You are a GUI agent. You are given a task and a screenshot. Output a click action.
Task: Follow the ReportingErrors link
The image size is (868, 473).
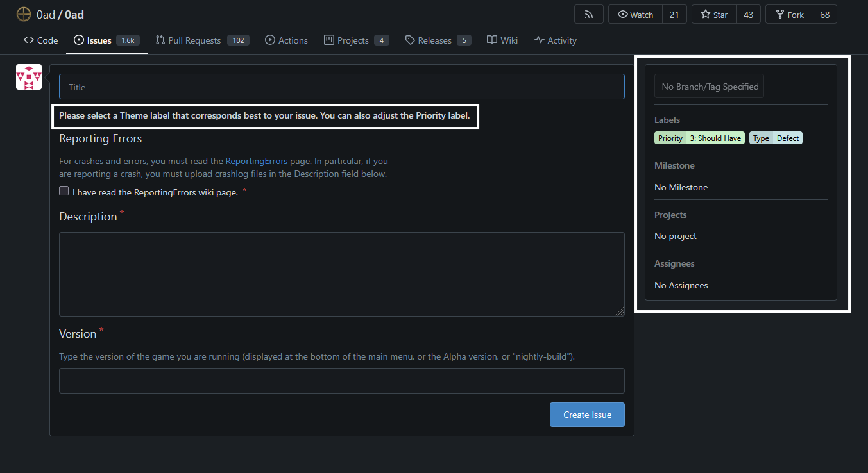click(256, 162)
